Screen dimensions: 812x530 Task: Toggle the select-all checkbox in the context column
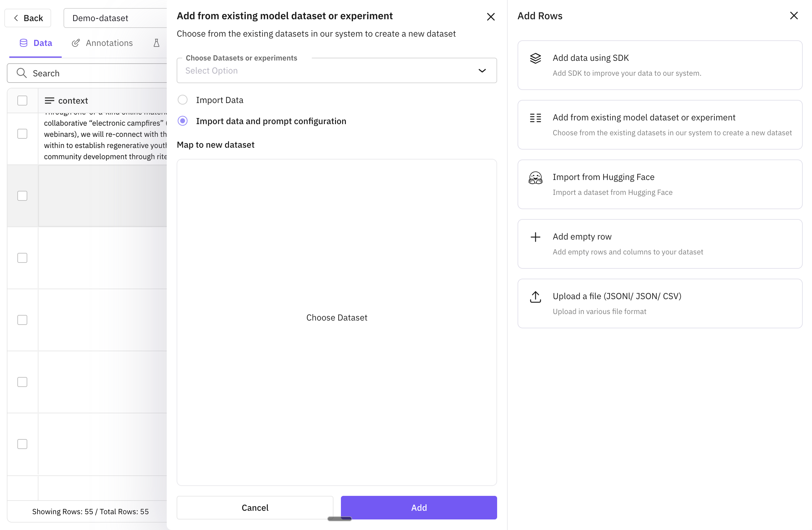tap(22, 100)
